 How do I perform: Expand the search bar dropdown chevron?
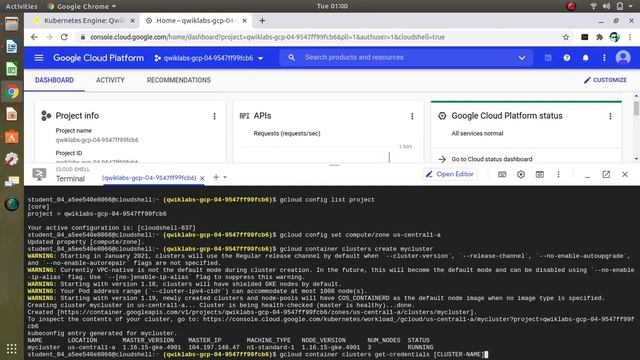(522, 58)
